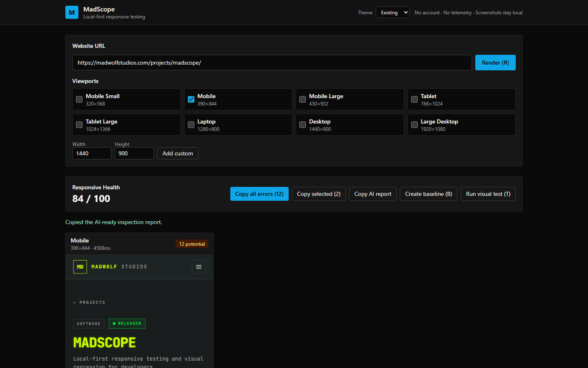Click the RELEASED status badge
The image size is (588, 368).
127,323
